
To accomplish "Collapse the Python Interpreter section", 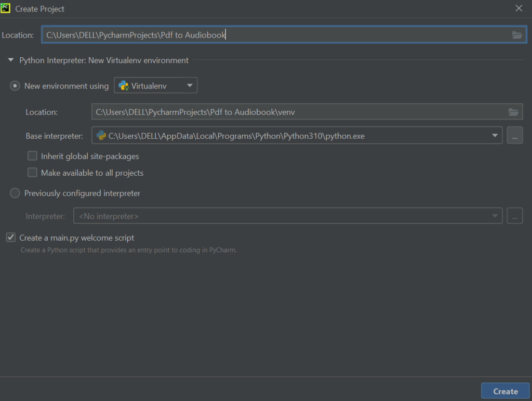I will tap(11, 60).
